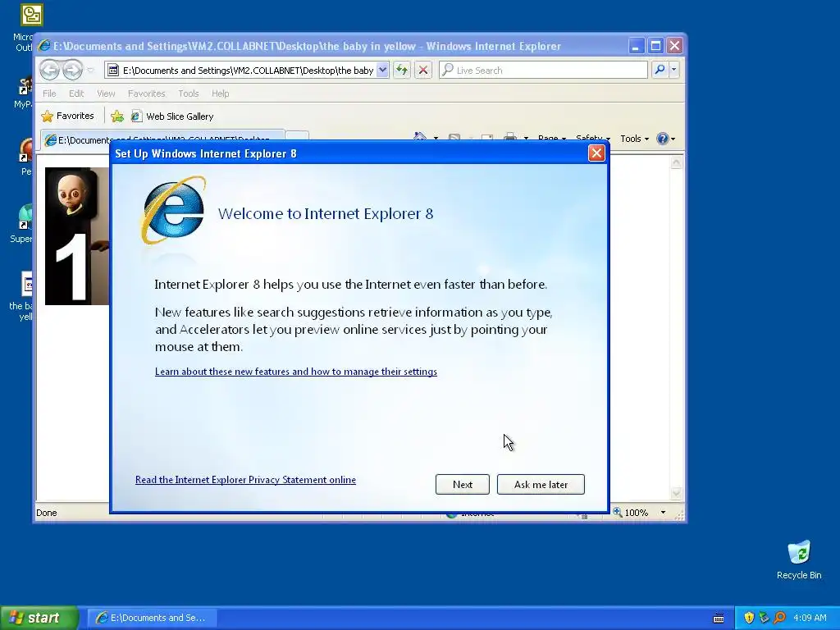This screenshot has height=630, width=840.
Task: Click the orange magnifier tray icon
Action: tap(779, 618)
